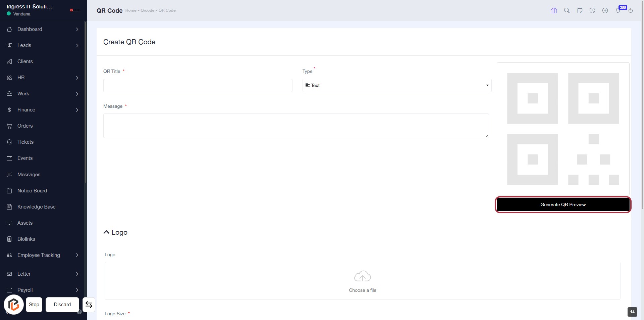
Task: Focus the QR Title input field
Action: coord(198,85)
